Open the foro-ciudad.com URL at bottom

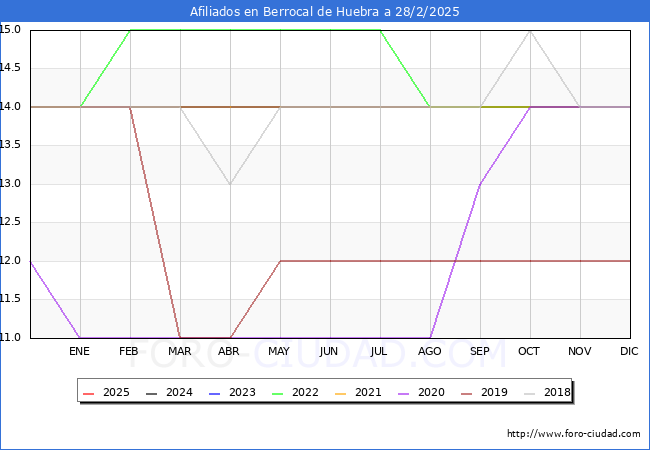574,434
